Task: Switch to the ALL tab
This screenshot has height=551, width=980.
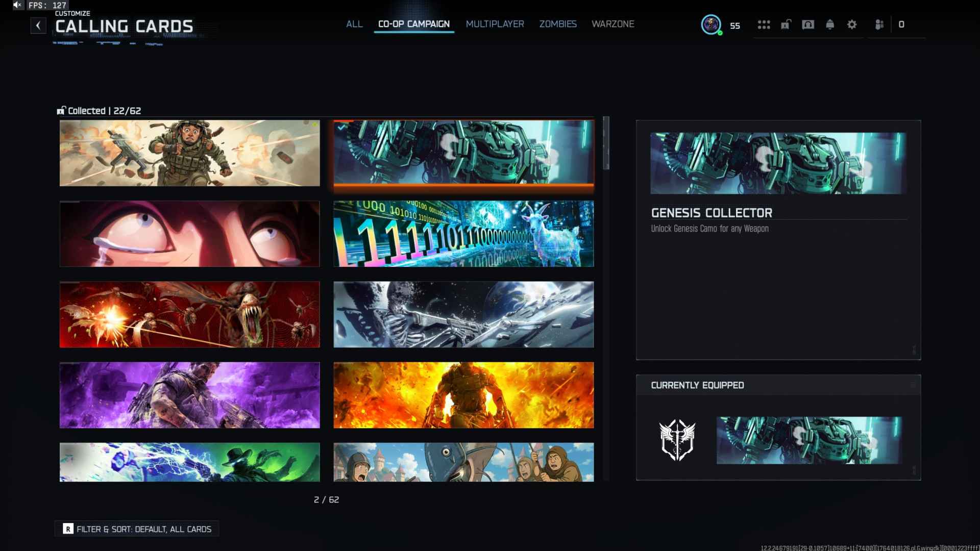Action: 354,24
